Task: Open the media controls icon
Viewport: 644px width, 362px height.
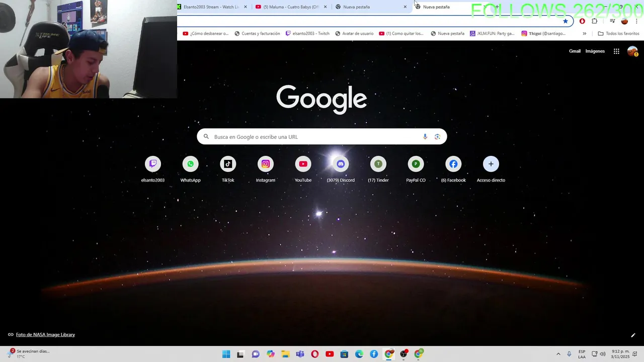Action: [x=612, y=21]
